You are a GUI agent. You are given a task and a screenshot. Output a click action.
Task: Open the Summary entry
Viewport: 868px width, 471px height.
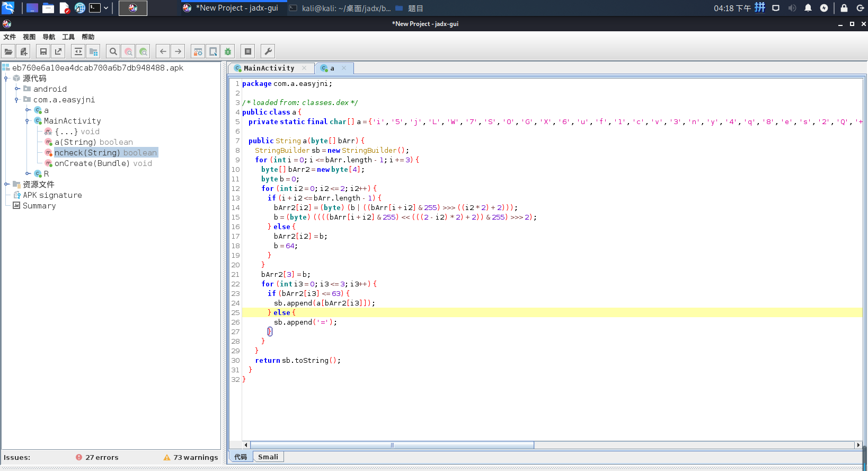pyautogui.click(x=39, y=206)
